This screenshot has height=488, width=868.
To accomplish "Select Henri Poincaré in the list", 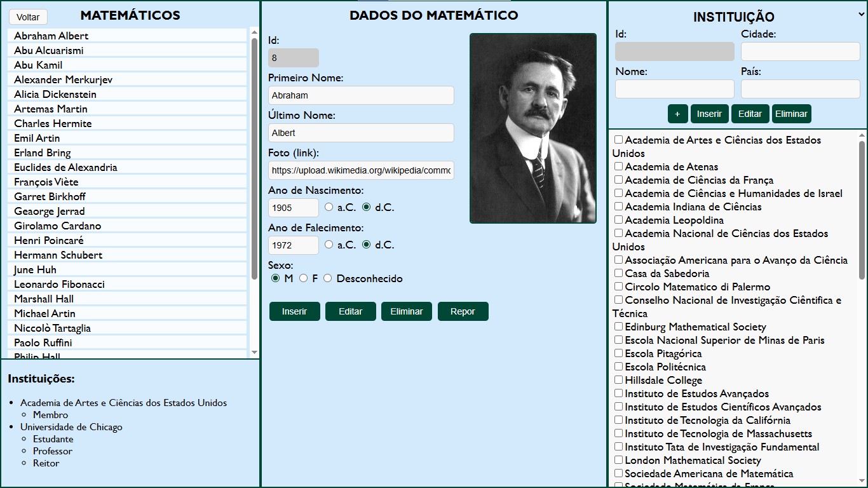I will coord(127,240).
